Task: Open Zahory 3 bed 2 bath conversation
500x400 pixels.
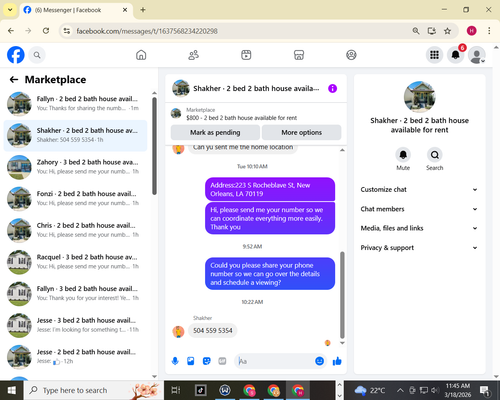Action: click(75, 167)
